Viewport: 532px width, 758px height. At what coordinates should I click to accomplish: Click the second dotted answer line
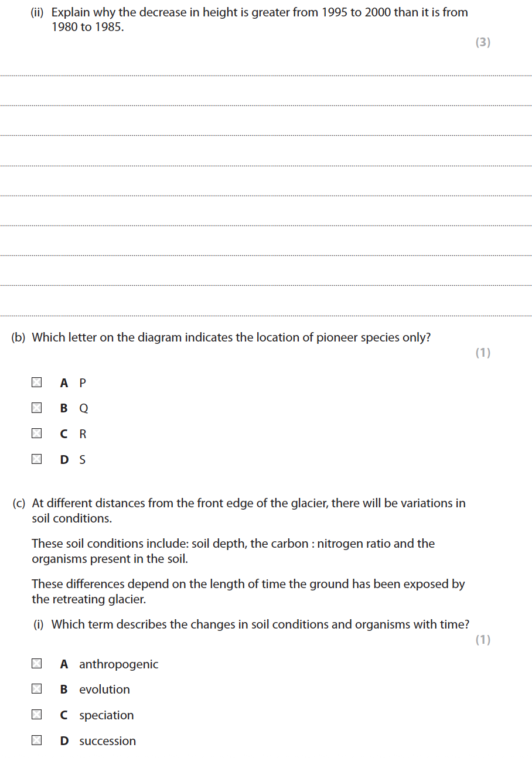[266, 105]
